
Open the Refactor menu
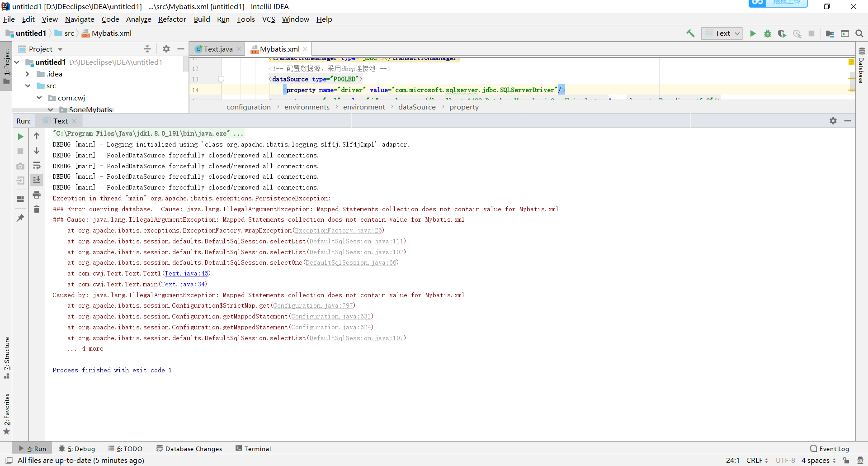pos(172,19)
